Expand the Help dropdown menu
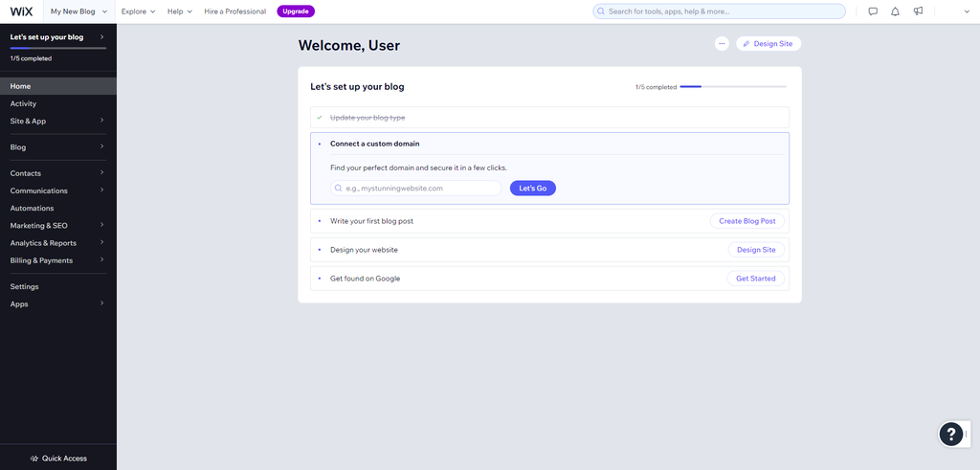The width and height of the screenshot is (980, 470). (179, 11)
